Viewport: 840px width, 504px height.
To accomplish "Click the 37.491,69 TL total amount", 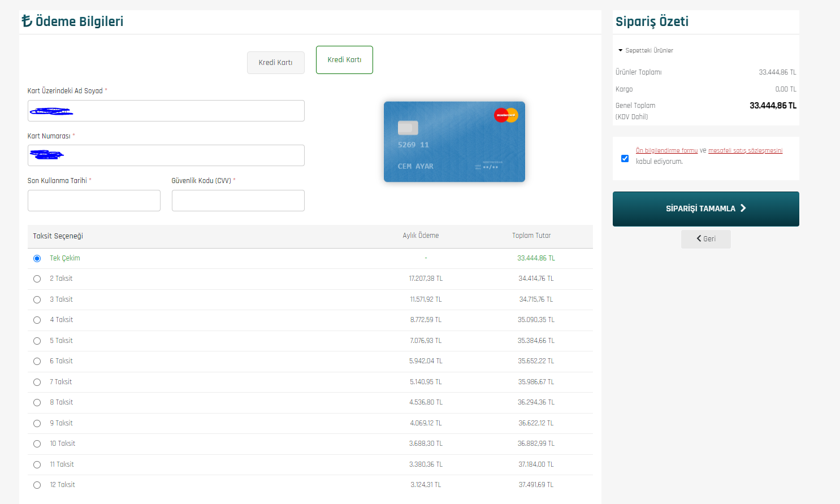I will click(x=536, y=485).
